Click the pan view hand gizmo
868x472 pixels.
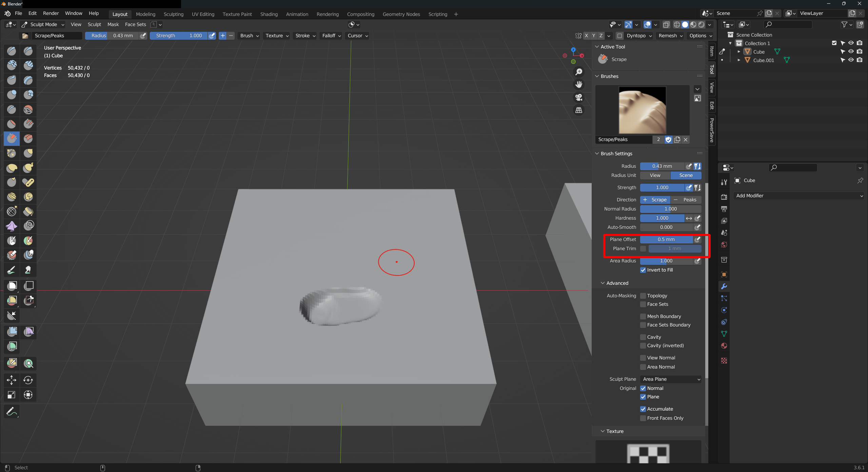(579, 84)
